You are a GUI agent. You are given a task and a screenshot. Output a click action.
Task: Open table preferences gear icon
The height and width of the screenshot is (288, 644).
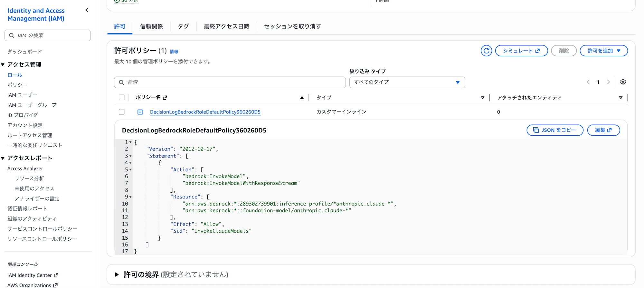pos(623,82)
